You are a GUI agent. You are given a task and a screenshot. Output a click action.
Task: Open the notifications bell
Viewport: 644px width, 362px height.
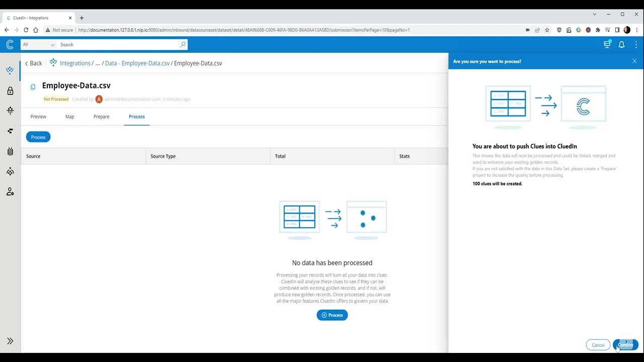tap(621, 45)
